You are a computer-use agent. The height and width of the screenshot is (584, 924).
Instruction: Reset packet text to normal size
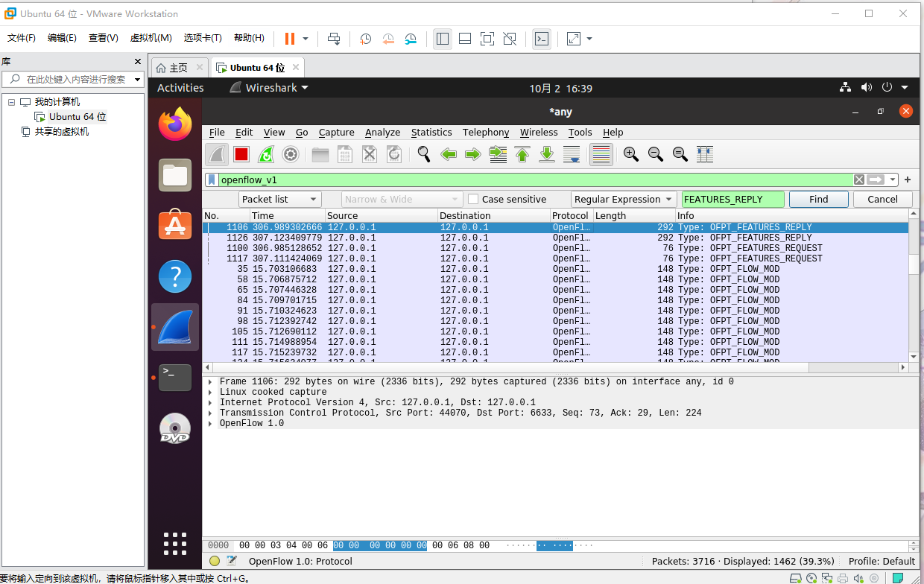[x=680, y=154]
